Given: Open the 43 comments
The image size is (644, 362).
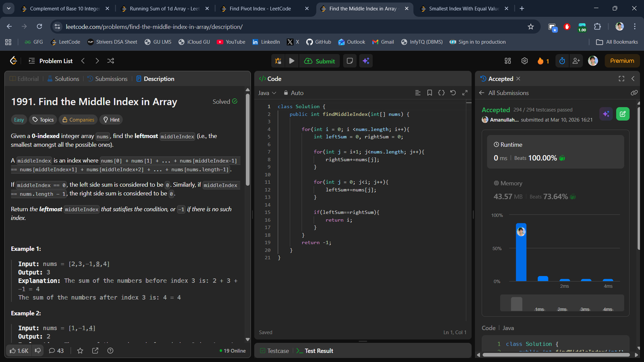Looking at the screenshot, I should (x=56, y=351).
